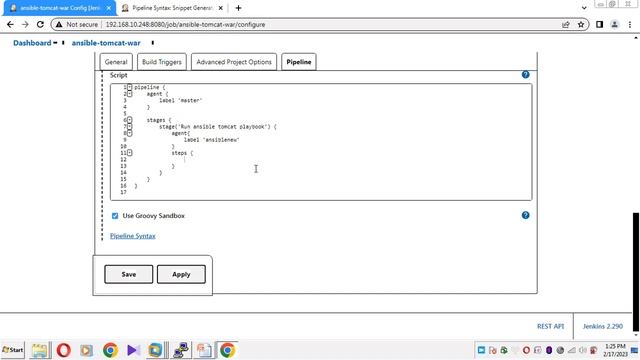This screenshot has height=360, width=640.
Task: Click the 'label master' text on line 3
Action: pos(180,100)
